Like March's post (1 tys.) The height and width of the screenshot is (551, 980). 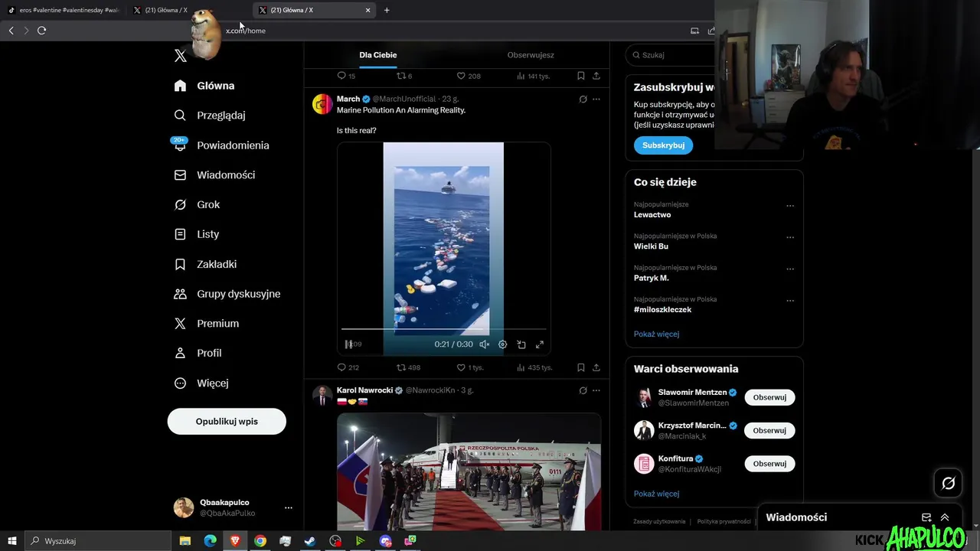pyautogui.click(x=470, y=367)
